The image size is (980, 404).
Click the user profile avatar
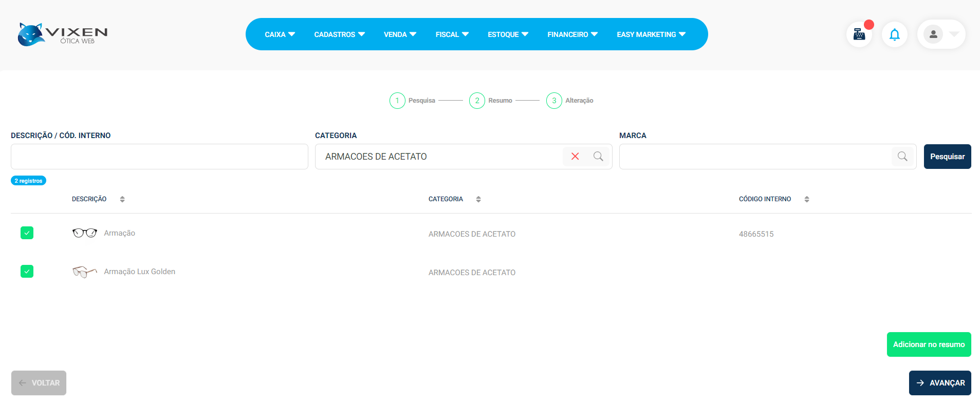[x=933, y=34]
